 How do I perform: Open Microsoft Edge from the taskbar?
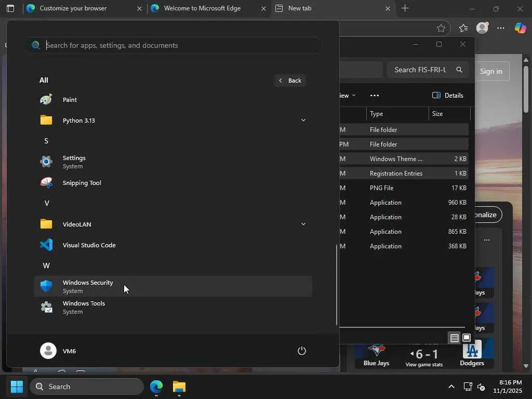click(156, 387)
